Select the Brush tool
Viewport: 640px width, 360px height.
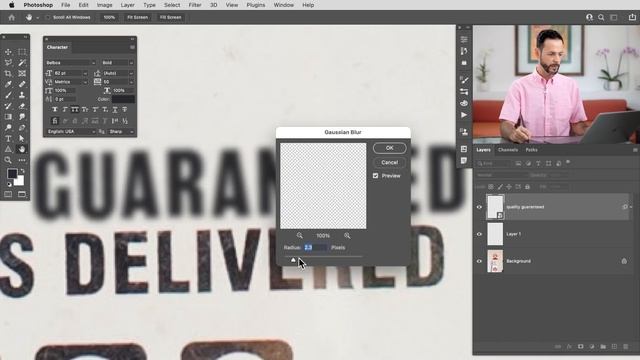(8, 95)
